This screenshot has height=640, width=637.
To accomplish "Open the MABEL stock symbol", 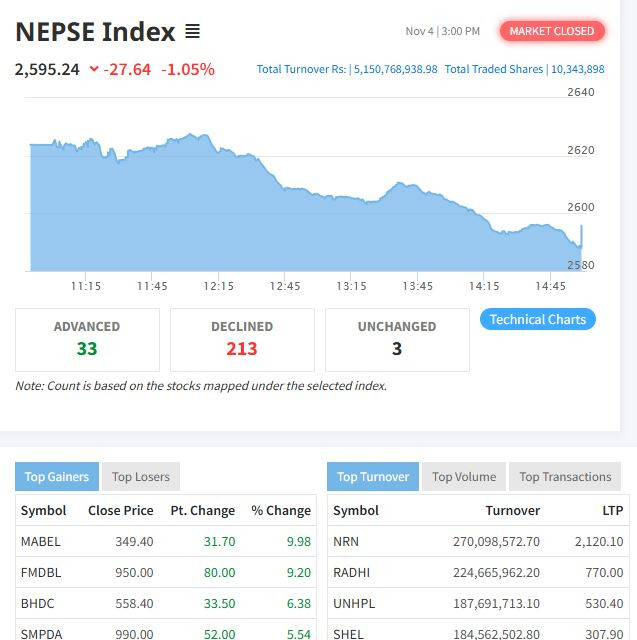I will tap(41, 541).
